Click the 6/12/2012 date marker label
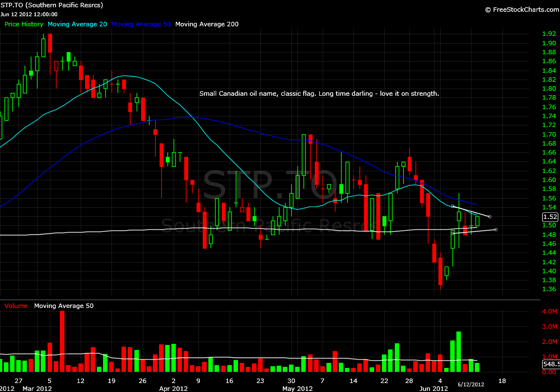The image size is (560, 392). click(471, 385)
